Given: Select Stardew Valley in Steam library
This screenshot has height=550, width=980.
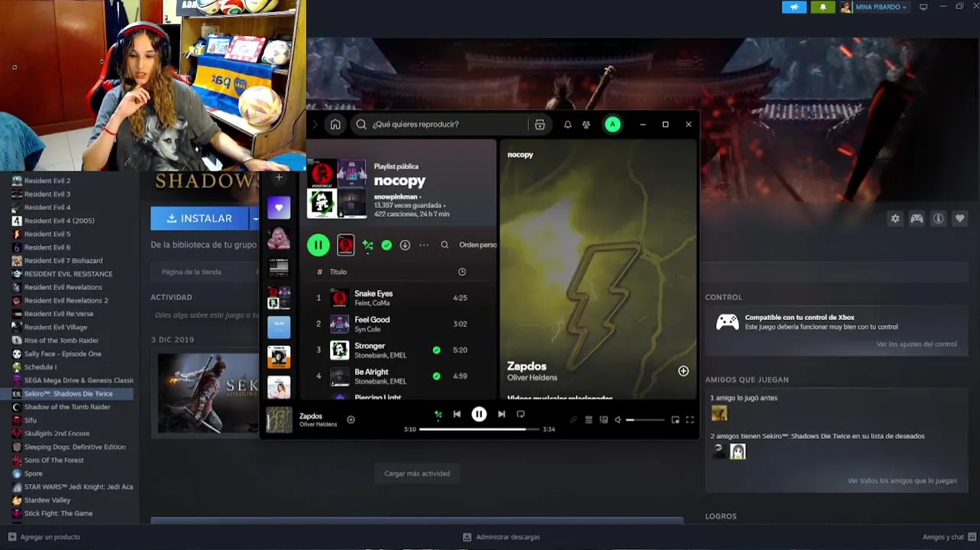Looking at the screenshot, I should 47,500.
